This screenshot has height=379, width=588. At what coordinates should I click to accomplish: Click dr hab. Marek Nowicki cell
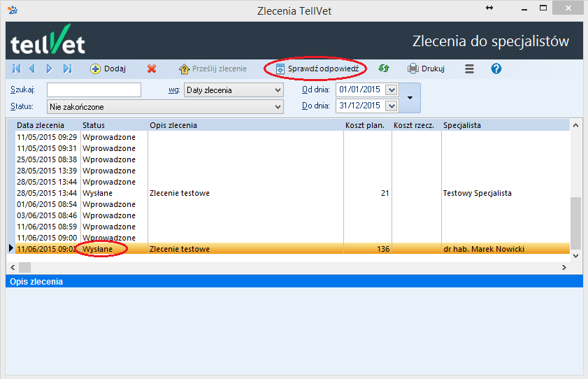(484, 249)
